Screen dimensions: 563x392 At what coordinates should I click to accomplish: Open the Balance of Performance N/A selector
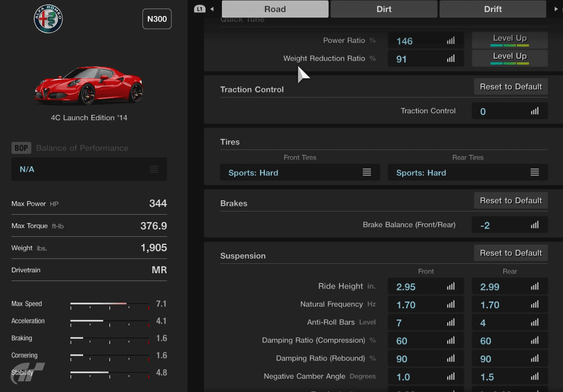(x=89, y=169)
